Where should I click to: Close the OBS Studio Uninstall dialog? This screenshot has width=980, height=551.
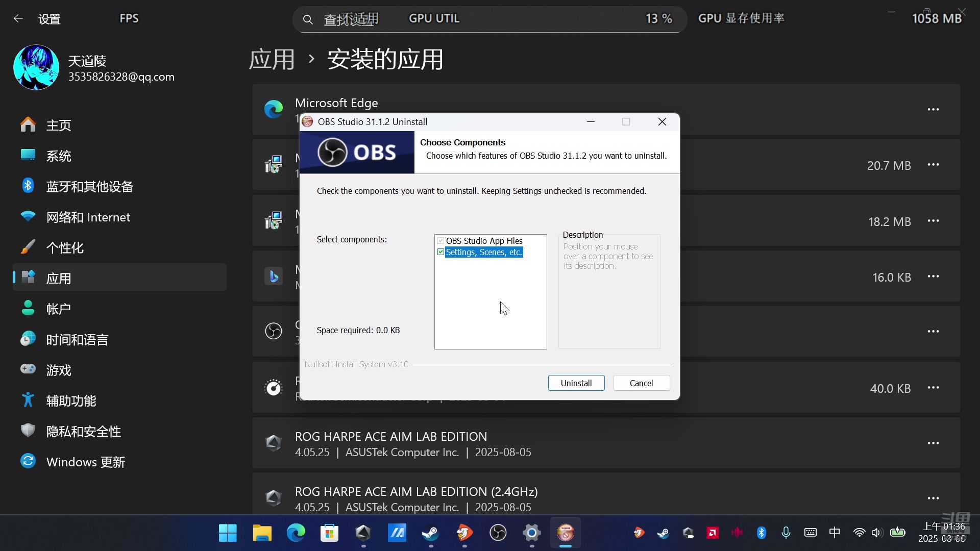pos(662,122)
